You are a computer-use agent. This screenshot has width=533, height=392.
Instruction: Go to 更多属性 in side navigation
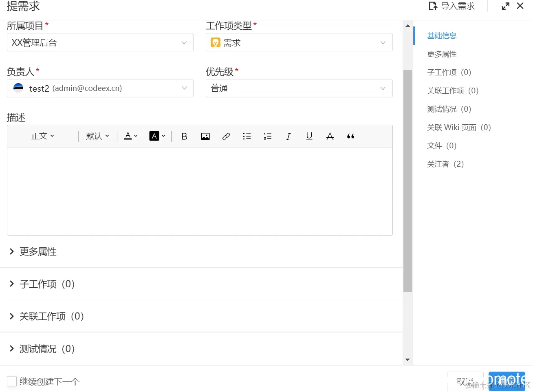tap(442, 54)
